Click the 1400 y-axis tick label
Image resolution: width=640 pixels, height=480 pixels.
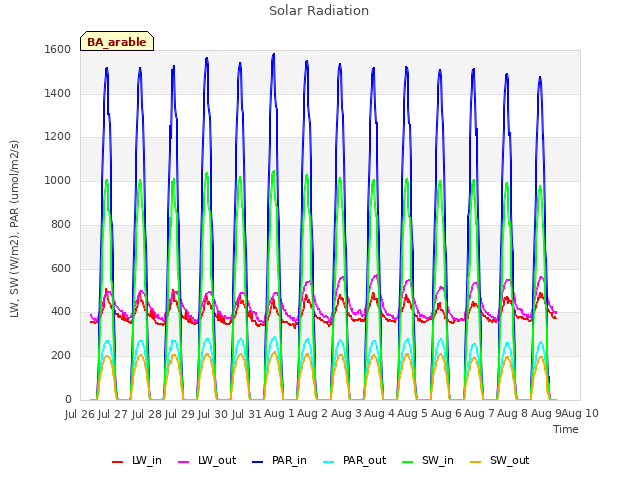58,93
